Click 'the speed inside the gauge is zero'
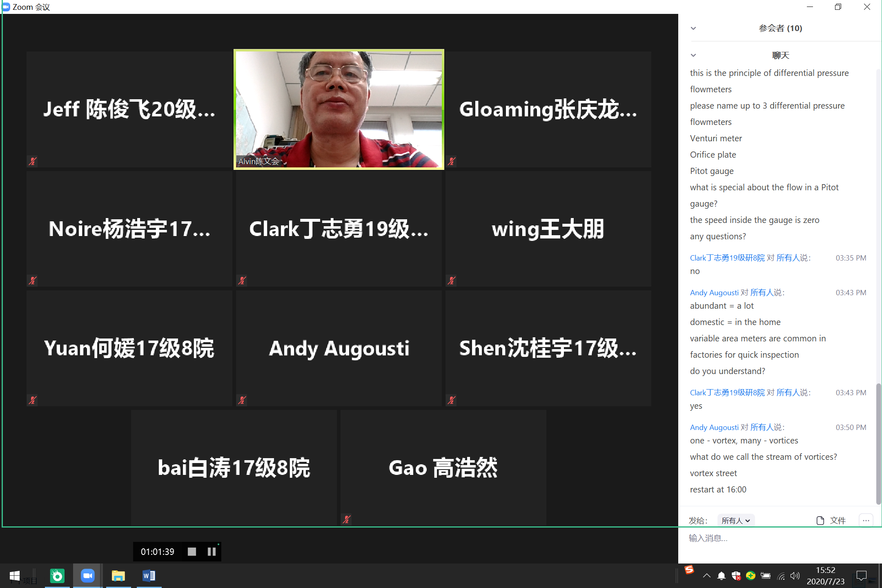 click(x=755, y=220)
